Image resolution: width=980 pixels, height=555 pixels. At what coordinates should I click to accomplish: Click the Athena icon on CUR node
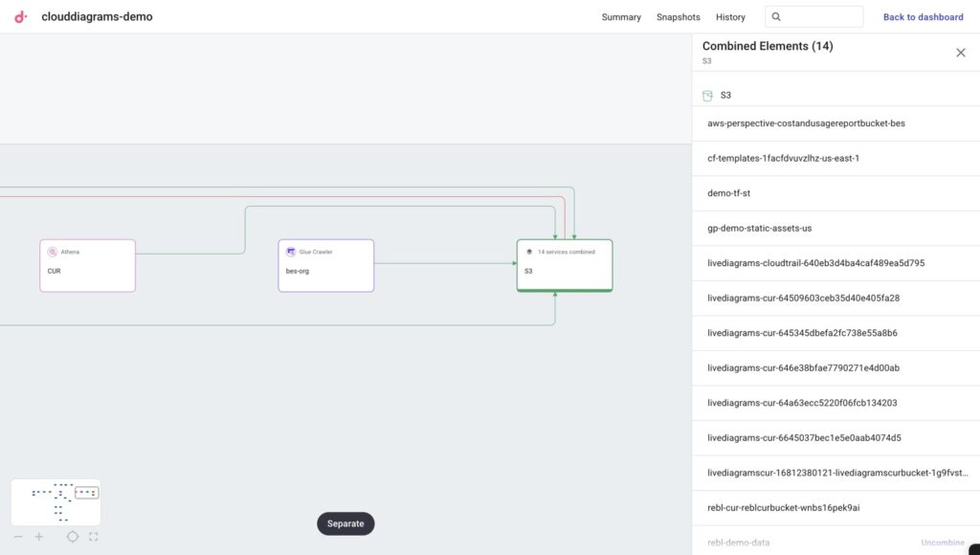(x=52, y=252)
